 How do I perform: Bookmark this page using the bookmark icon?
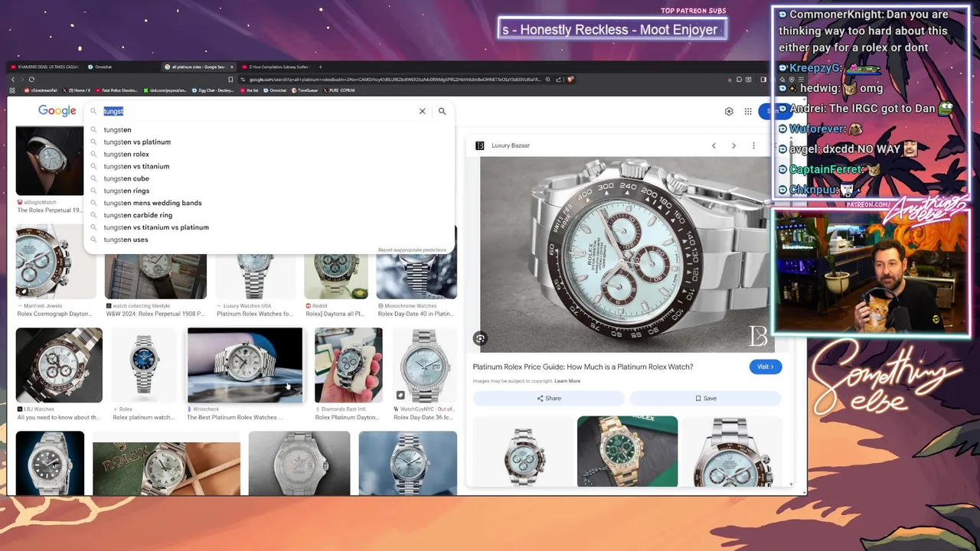tap(230, 80)
